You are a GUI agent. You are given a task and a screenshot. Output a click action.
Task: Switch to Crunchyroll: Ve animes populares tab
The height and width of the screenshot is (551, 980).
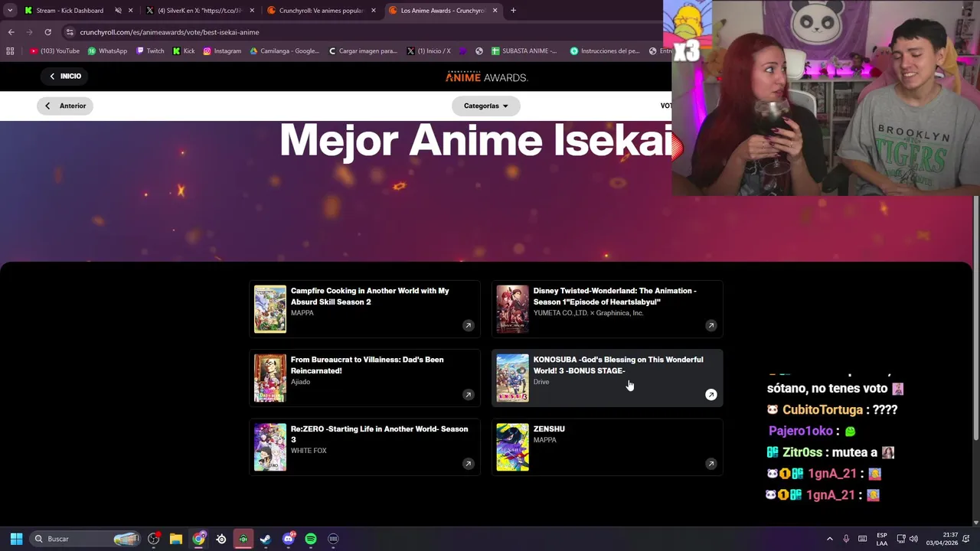point(321,11)
